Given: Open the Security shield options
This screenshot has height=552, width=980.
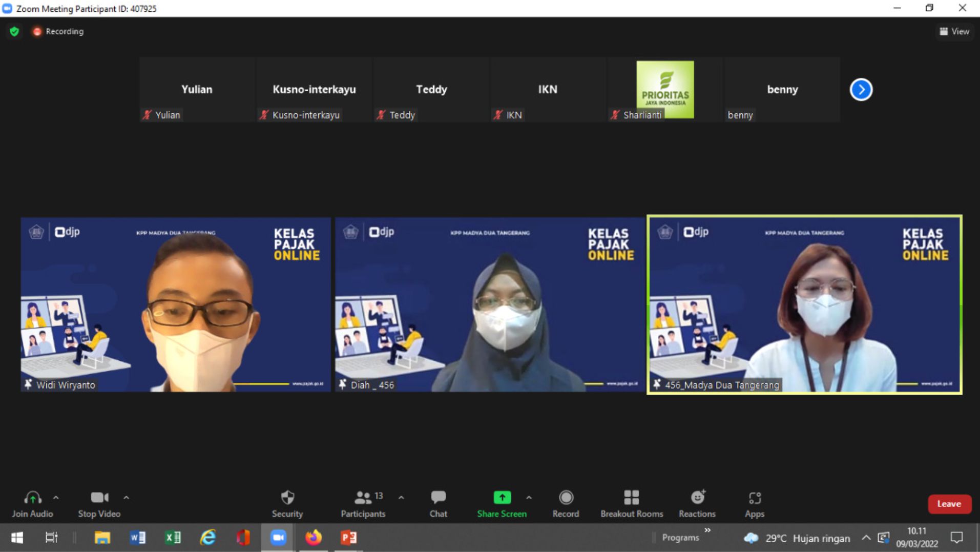Looking at the screenshot, I should [x=287, y=503].
